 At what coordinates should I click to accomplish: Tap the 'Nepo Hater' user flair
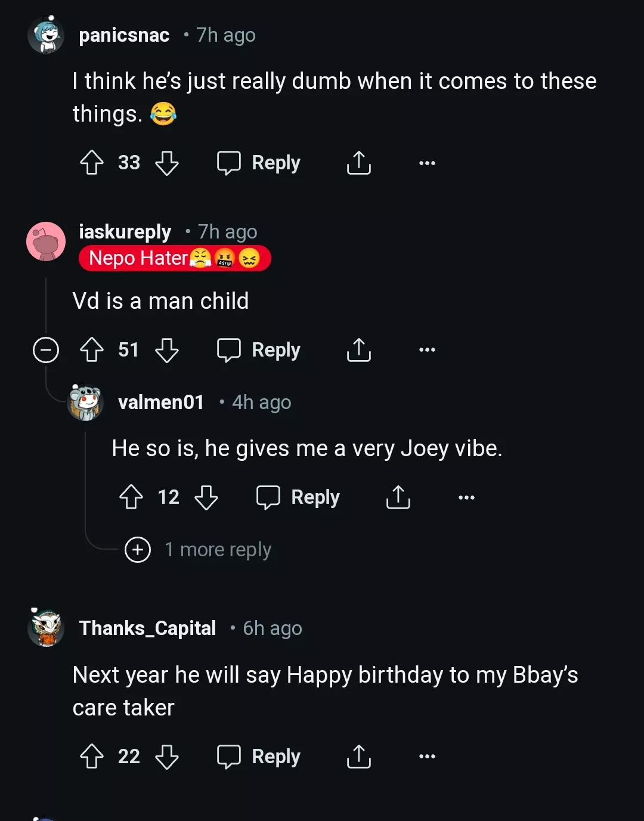pos(175,259)
